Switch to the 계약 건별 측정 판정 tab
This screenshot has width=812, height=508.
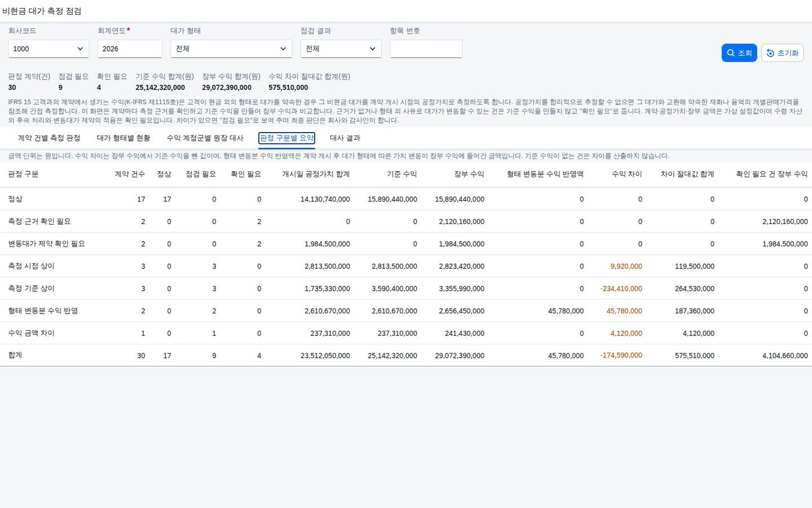(x=49, y=138)
